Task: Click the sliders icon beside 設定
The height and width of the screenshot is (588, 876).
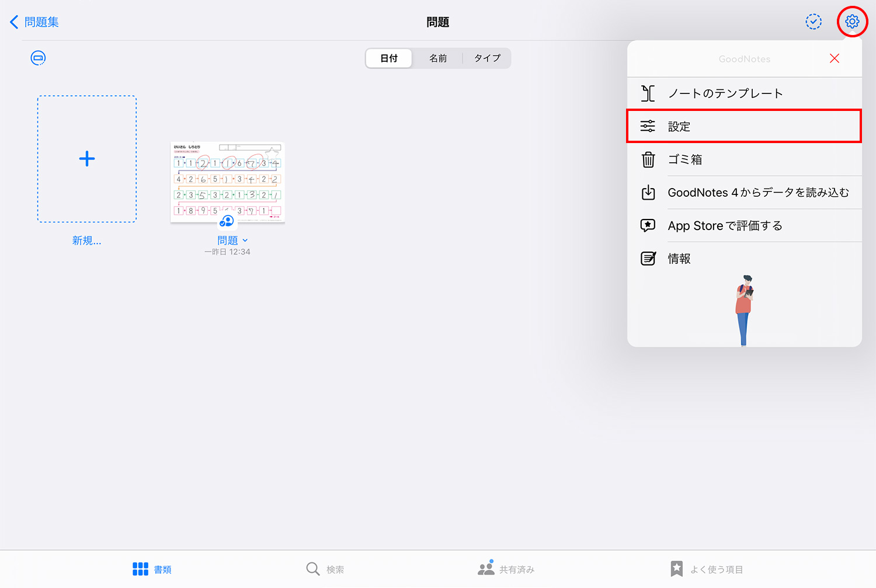Action: 648,126
